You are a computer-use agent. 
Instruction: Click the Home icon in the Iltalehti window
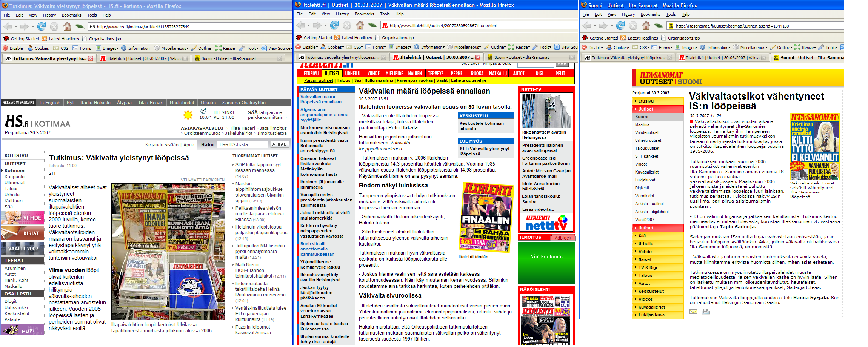(360, 25)
